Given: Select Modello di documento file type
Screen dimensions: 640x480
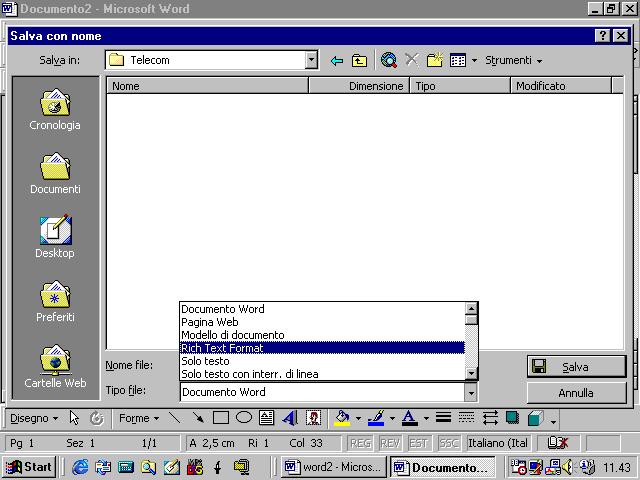Looking at the screenshot, I should (322, 335).
